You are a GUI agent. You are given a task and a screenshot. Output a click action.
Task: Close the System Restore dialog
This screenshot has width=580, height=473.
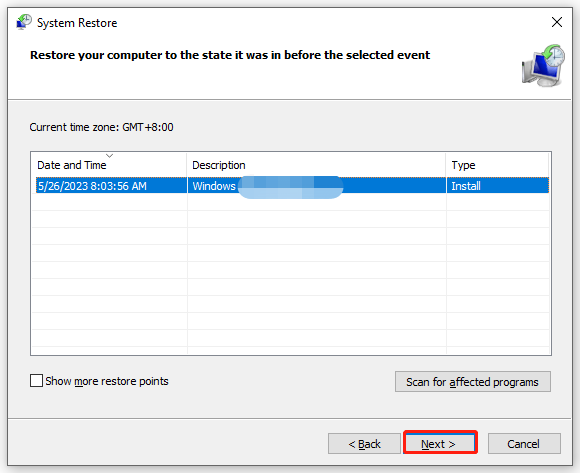pos(557,22)
